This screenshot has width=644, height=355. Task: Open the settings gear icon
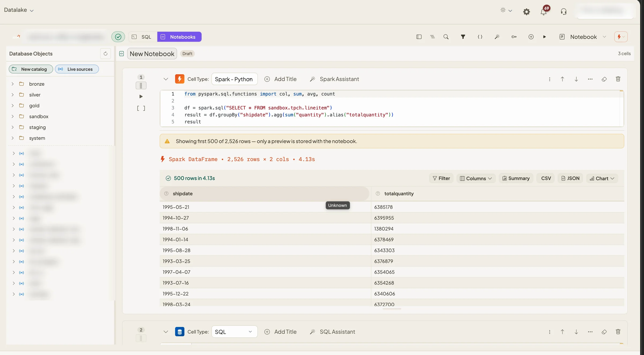pyautogui.click(x=526, y=12)
